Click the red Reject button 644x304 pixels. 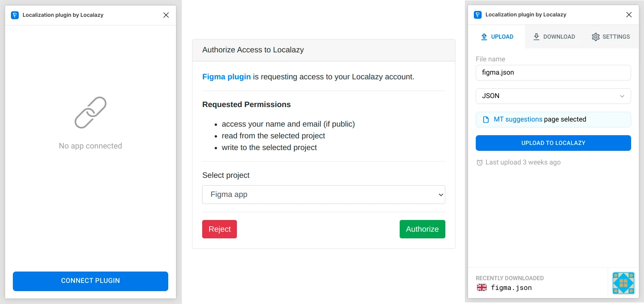click(219, 229)
